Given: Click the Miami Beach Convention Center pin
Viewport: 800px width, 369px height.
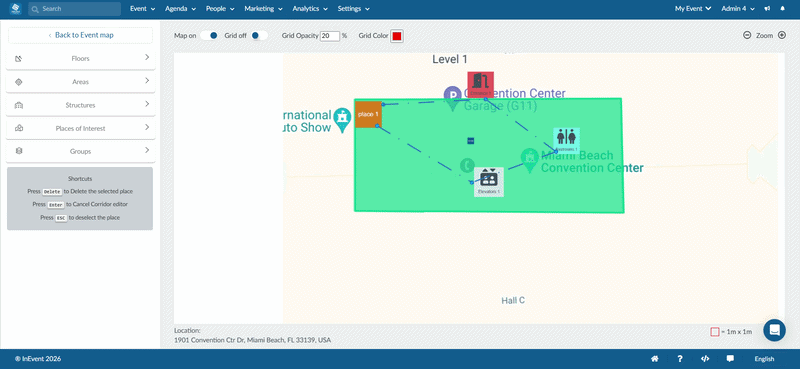Looking at the screenshot, I should coord(530,160).
